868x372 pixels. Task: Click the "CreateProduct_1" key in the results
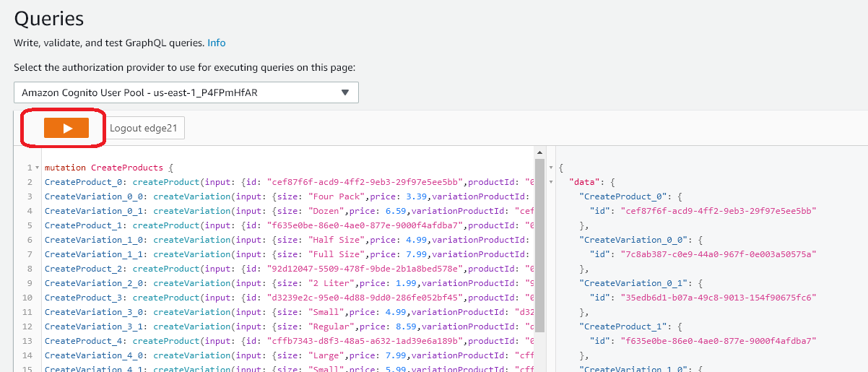[x=620, y=326]
